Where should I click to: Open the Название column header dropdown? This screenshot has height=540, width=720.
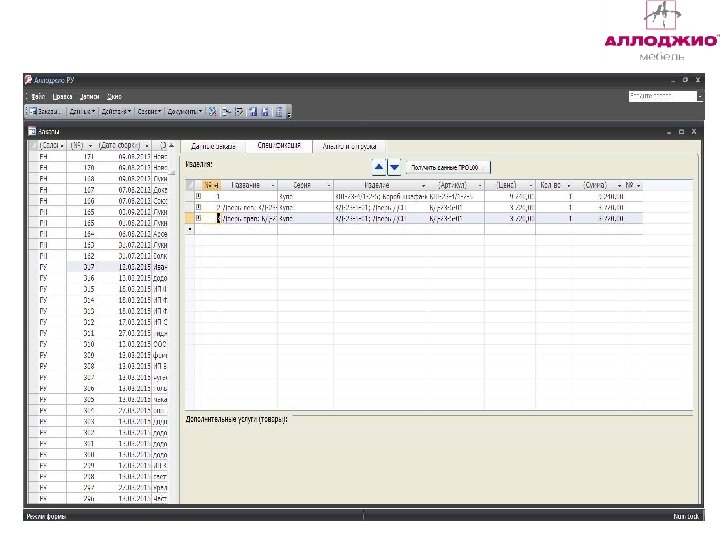point(273,186)
